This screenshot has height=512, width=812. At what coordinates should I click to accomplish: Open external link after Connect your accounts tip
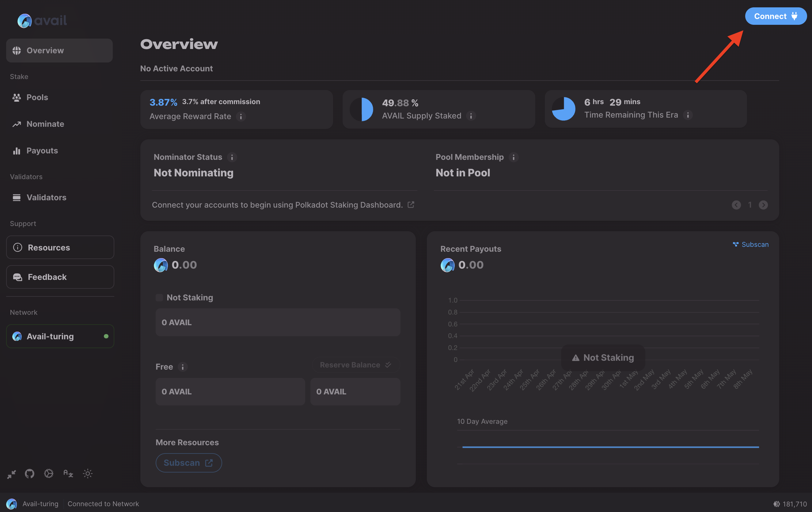pyautogui.click(x=411, y=205)
